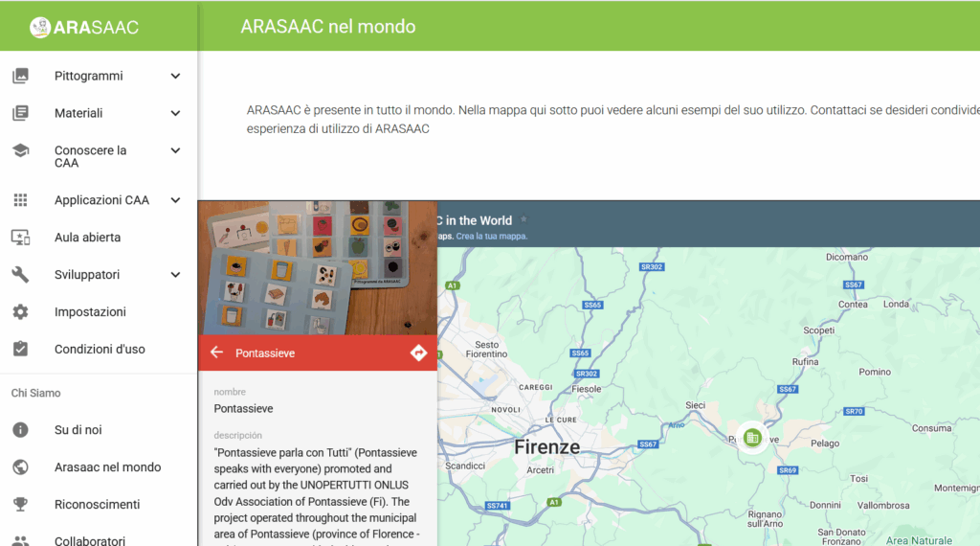Click the Collaboratori people icon
Image resolution: width=980 pixels, height=546 pixels.
[x=21, y=541]
